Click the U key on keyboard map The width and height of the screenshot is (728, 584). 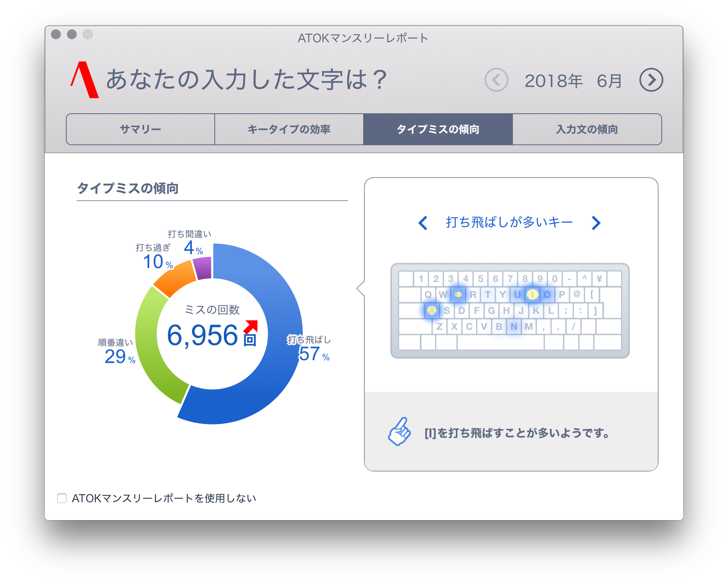coord(517,294)
